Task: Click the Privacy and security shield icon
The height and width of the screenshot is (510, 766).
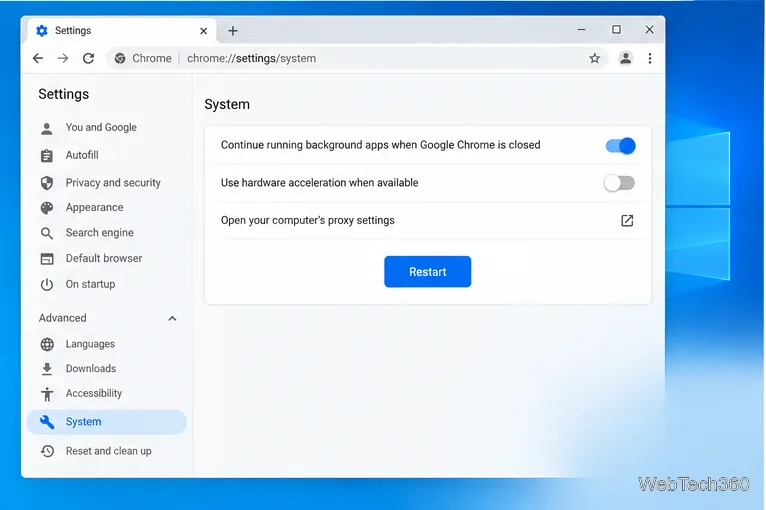Action: pyautogui.click(x=47, y=183)
